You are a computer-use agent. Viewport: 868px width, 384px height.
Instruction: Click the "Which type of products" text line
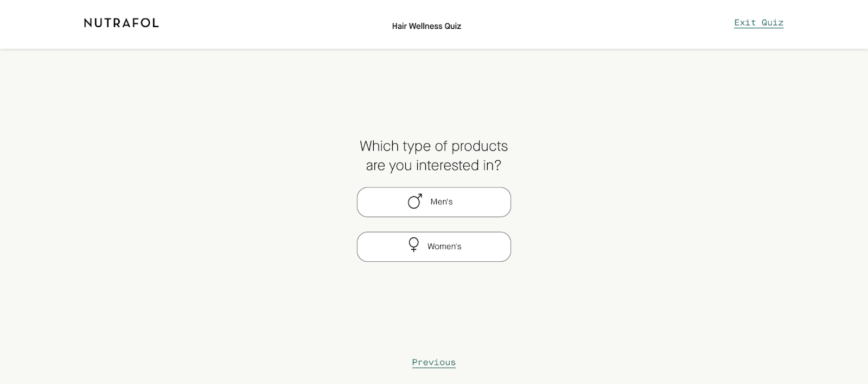[434, 146]
